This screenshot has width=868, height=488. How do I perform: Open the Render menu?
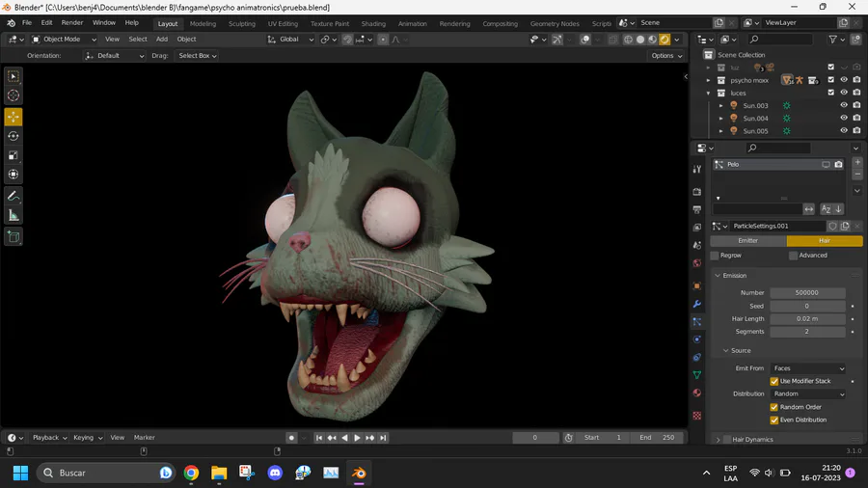coord(72,22)
